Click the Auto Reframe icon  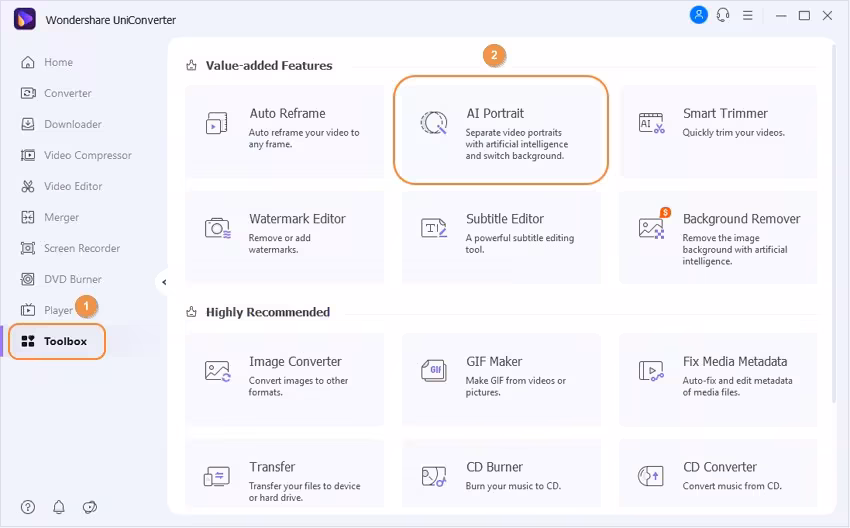217,123
